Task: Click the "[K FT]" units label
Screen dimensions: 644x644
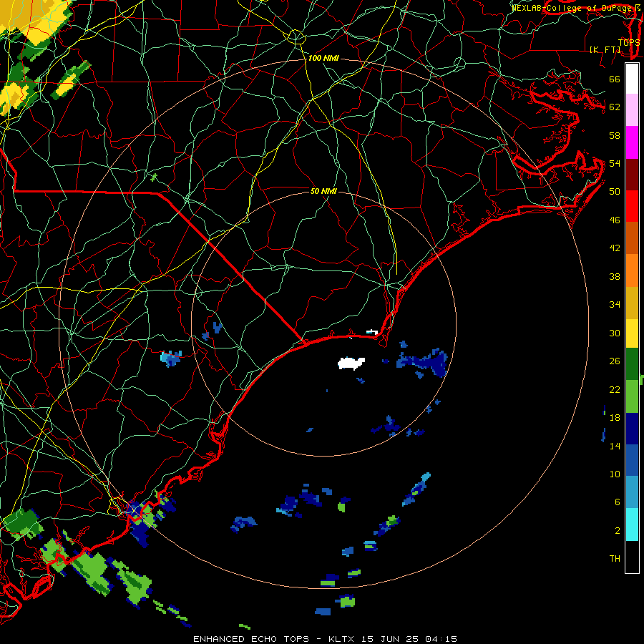Action: 605,49
